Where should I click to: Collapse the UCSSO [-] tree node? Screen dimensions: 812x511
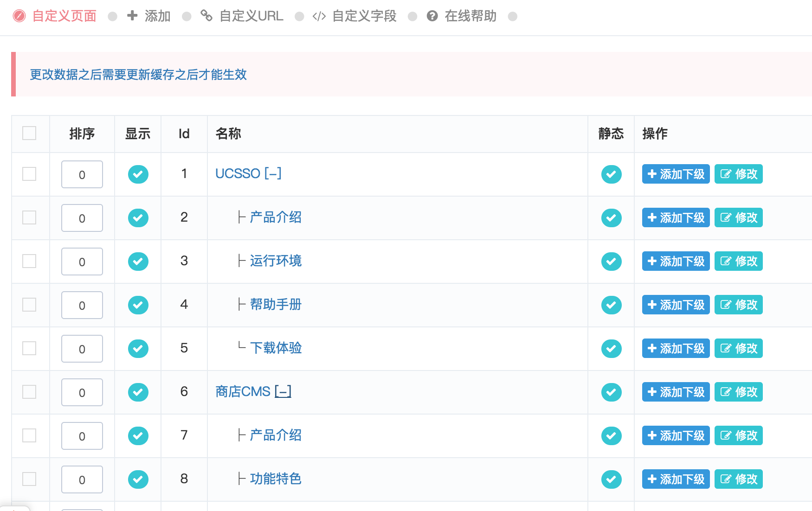coord(273,173)
